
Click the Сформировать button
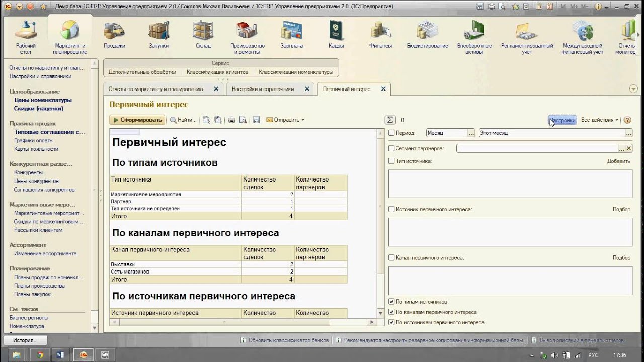point(137,120)
